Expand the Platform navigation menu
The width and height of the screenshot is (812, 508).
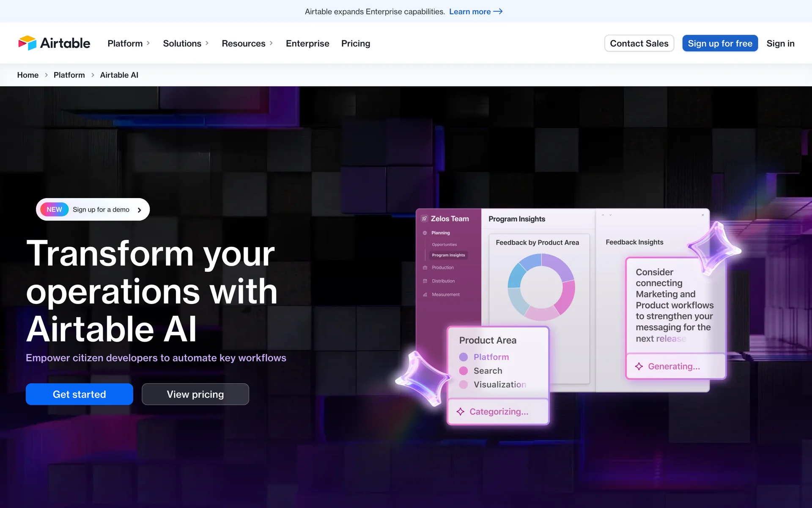tap(129, 43)
